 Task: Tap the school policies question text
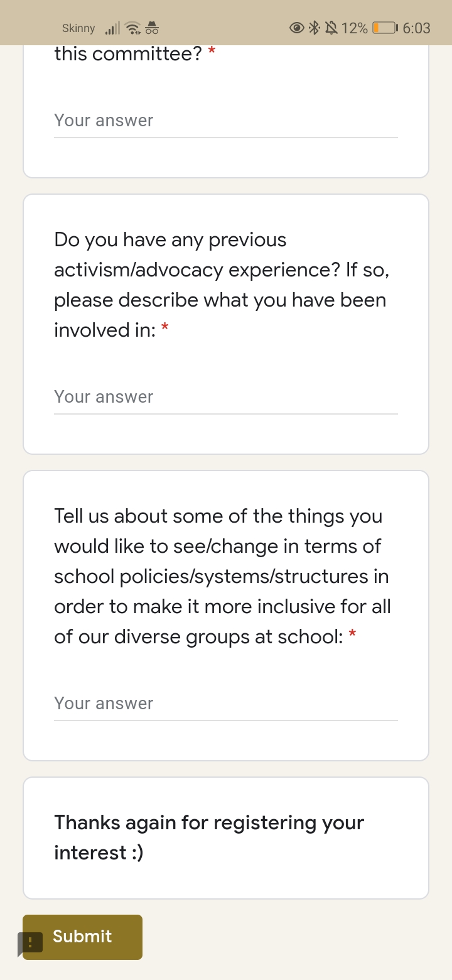(222, 576)
